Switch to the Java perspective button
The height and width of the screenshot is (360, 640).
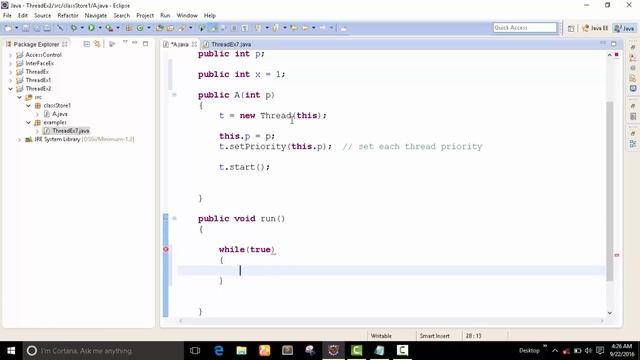(x=625, y=28)
